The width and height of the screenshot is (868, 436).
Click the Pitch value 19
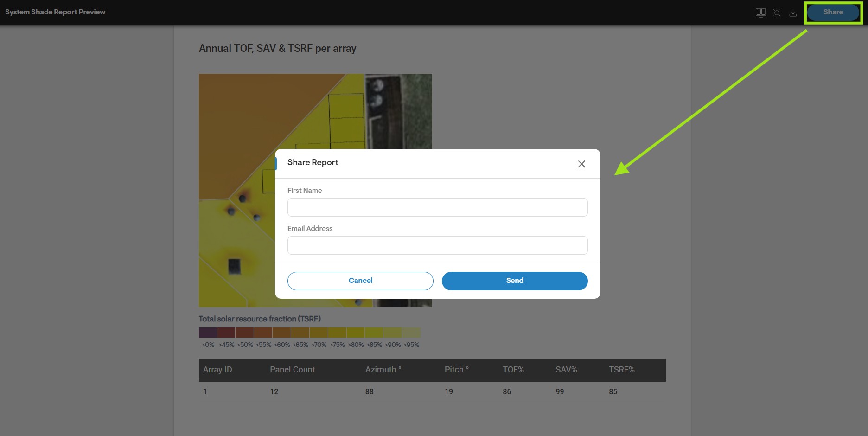(x=448, y=392)
